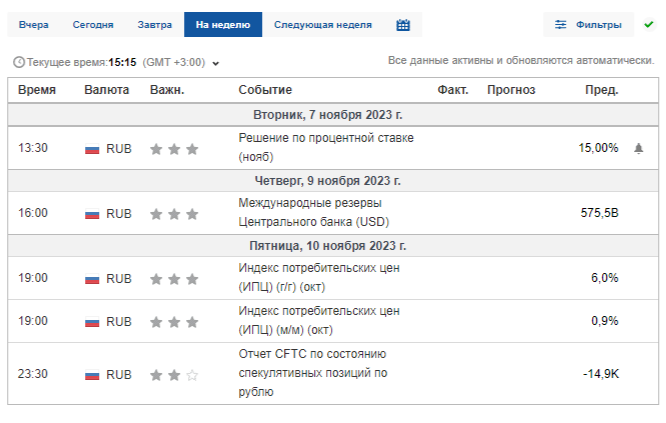Viewport: 666px width, 423px height.
Task: Click the clock icon next to Текущее время
Action: (18, 62)
